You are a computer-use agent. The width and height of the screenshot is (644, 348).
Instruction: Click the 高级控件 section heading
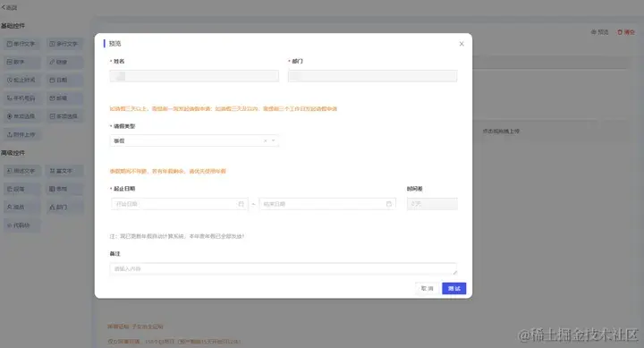click(x=13, y=153)
